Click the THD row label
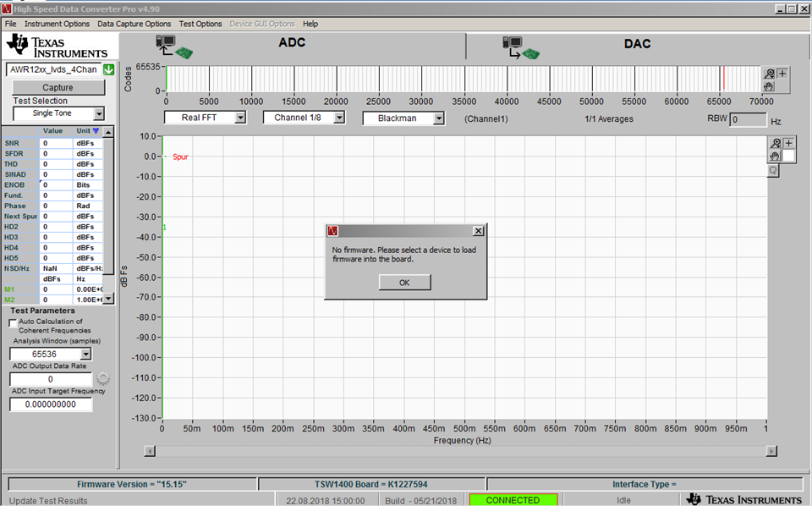812x506 pixels. [x=11, y=164]
